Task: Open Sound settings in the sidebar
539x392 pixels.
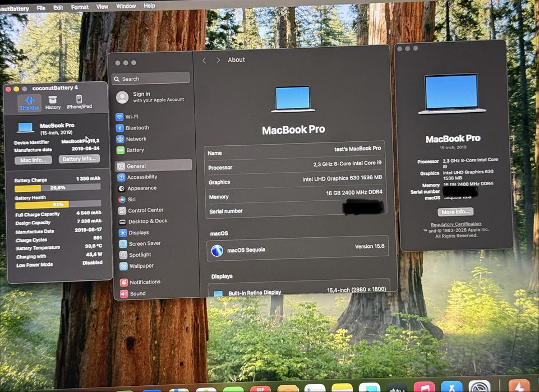Action: pos(133,293)
